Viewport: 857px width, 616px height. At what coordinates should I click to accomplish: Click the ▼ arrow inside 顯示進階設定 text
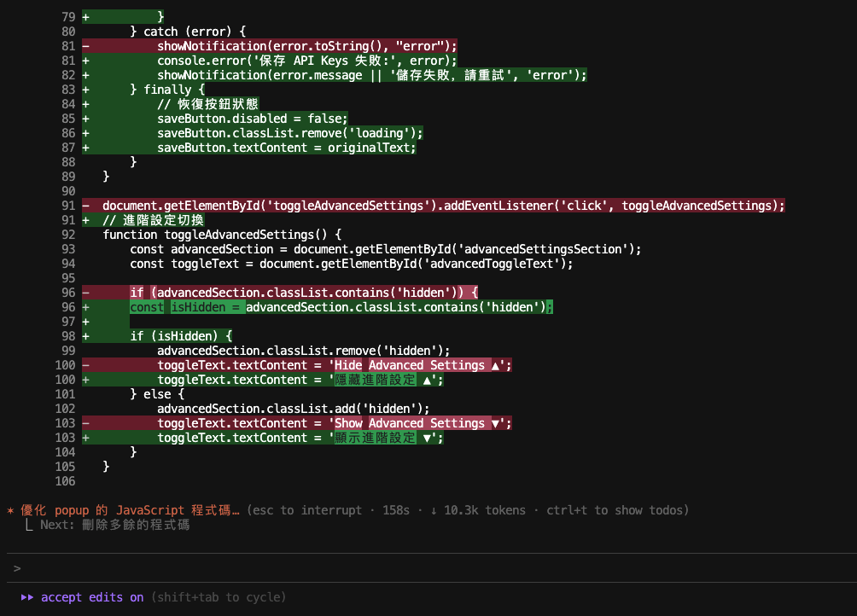pyautogui.click(x=427, y=437)
